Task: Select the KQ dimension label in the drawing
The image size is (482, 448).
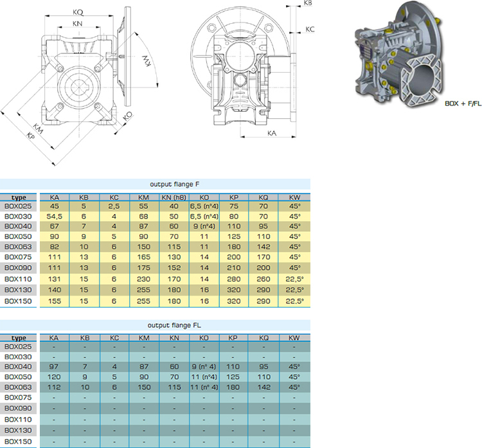Action: (78, 12)
